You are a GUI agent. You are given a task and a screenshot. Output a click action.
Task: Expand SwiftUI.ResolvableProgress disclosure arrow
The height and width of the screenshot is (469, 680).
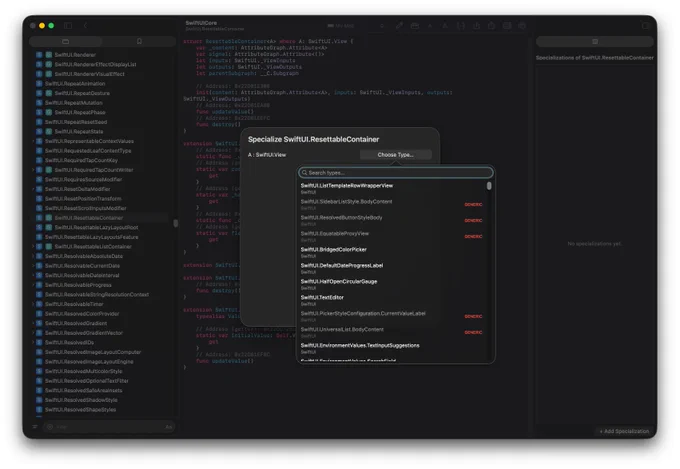click(x=33, y=285)
